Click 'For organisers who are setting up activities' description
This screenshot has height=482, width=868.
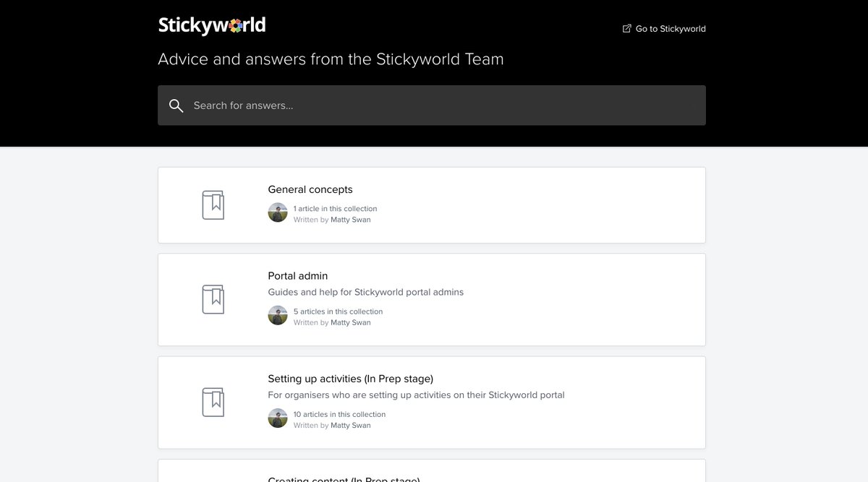[x=416, y=395]
